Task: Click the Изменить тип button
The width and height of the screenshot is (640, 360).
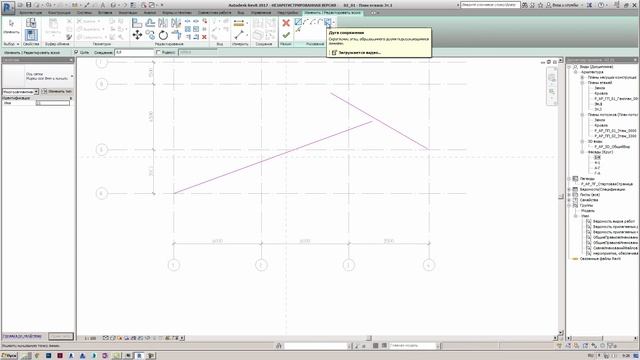Action: pyautogui.click(x=57, y=91)
